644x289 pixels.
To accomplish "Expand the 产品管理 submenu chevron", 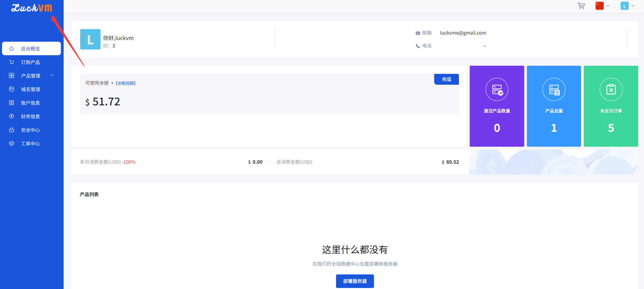I will tap(52, 75).
